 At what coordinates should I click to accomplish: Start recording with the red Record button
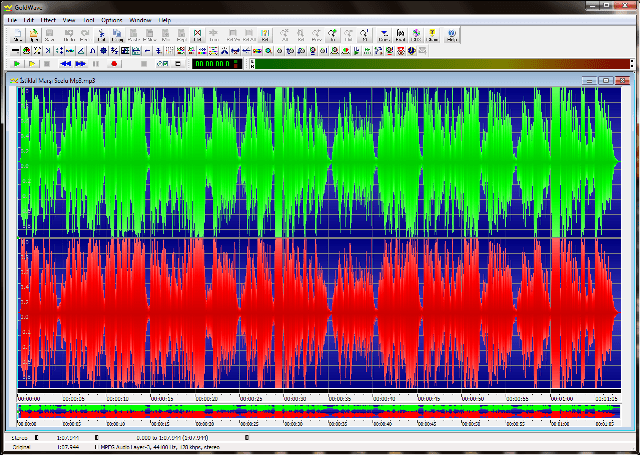pos(114,64)
